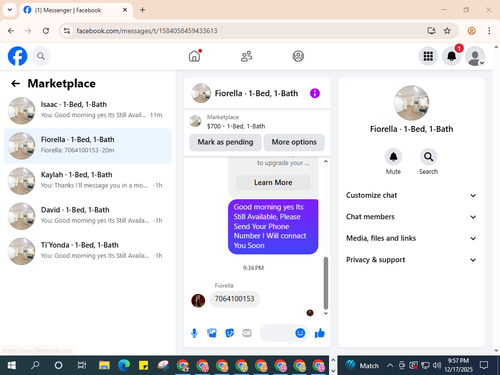
Task: Click the Facebook search magnifier icon
Action: [41, 56]
